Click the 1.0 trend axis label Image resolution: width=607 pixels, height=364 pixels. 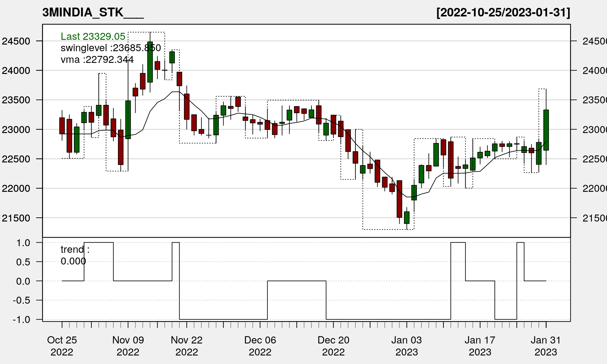23,243
